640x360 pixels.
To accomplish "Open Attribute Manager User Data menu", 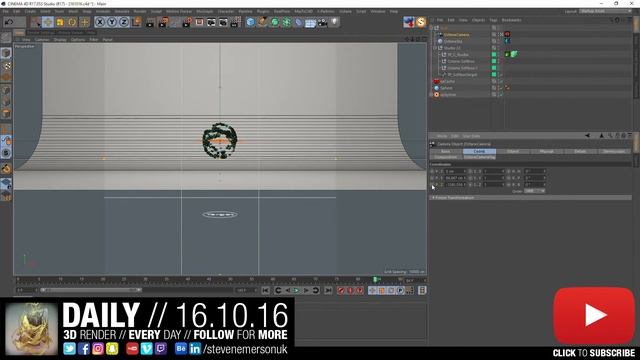I will 471,136.
